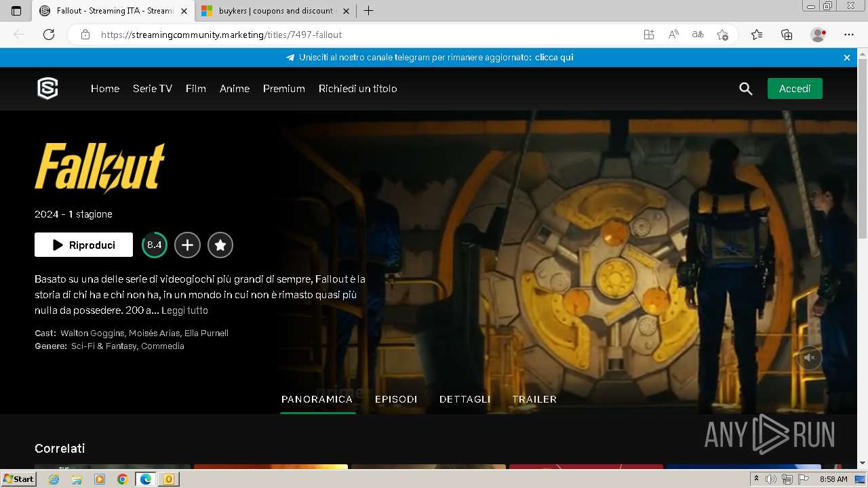Select Microsoft Edge taskbar button
The height and width of the screenshot is (488, 868).
pyautogui.click(x=146, y=479)
